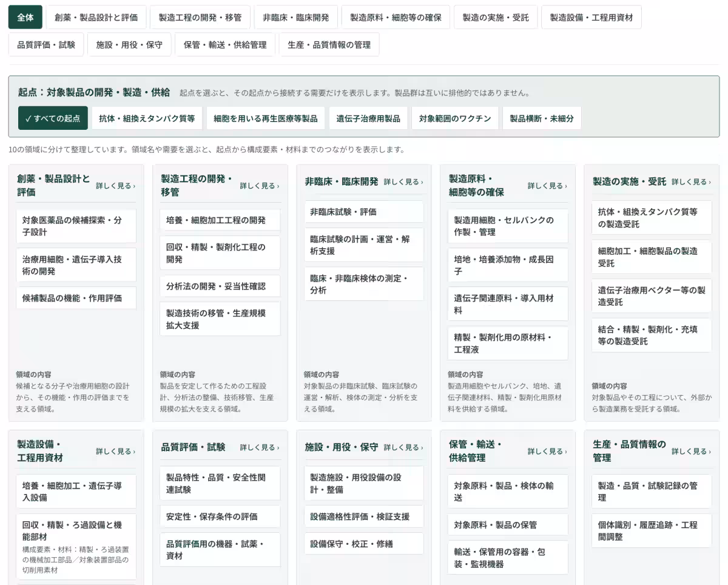Image resolution: width=728 pixels, height=585 pixels.
Task: Select 製造技術の移管・生産規模拡大支援 item
Action: point(220,319)
